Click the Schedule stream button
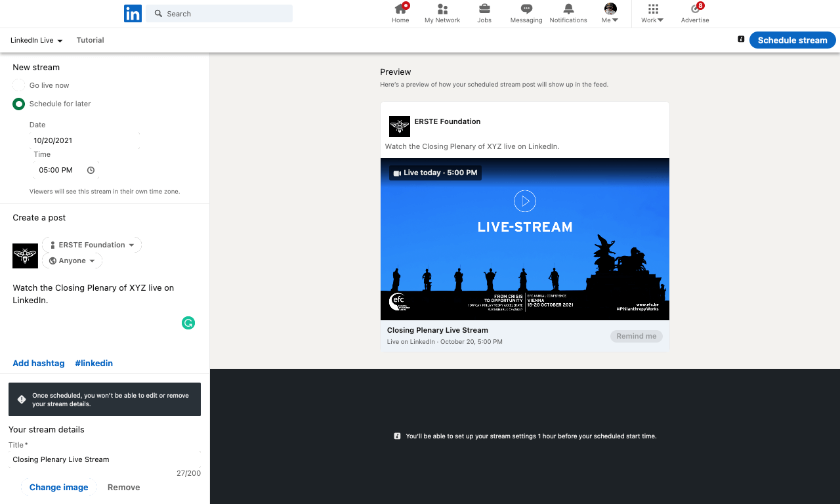 tap(792, 40)
